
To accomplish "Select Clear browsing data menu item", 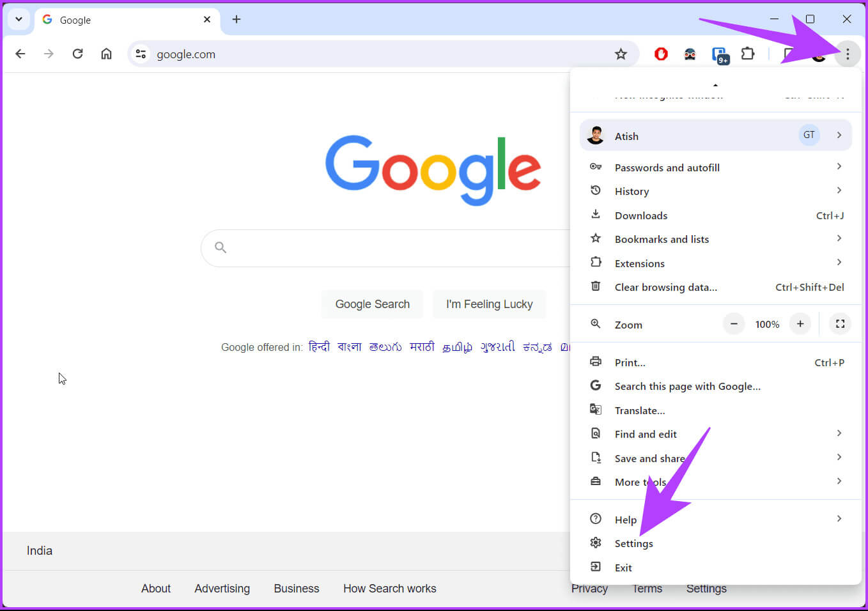I will pos(665,288).
